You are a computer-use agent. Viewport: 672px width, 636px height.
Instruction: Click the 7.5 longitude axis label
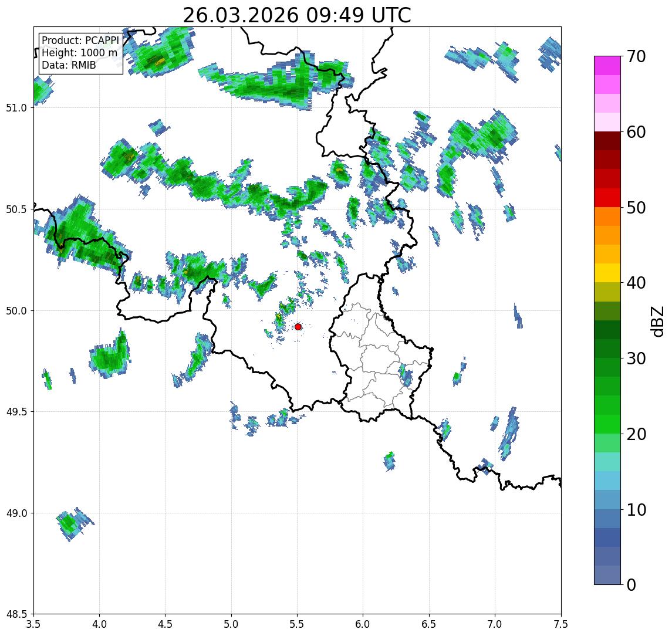tap(561, 624)
